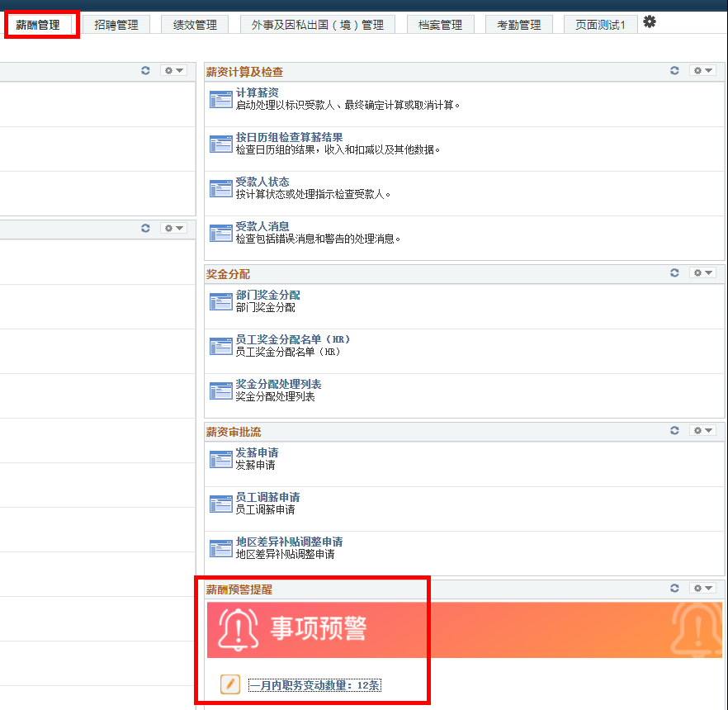Click description 检查包括错误消息和警告的处理消息。
Image resolution: width=728 pixels, height=710 pixels.
pos(318,239)
